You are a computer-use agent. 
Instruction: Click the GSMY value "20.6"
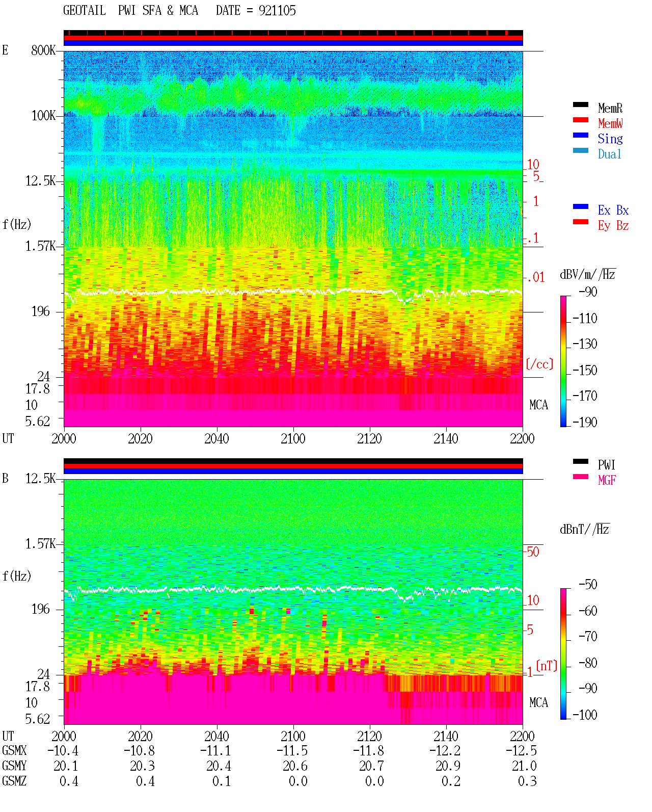295,766
